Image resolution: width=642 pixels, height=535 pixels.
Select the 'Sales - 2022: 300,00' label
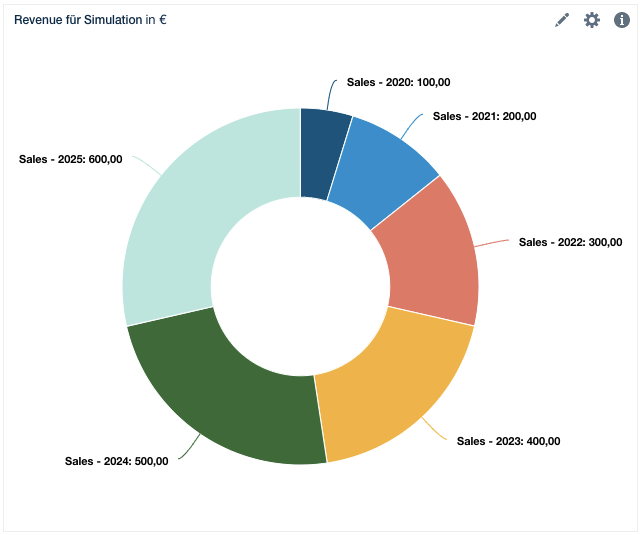pos(570,242)
